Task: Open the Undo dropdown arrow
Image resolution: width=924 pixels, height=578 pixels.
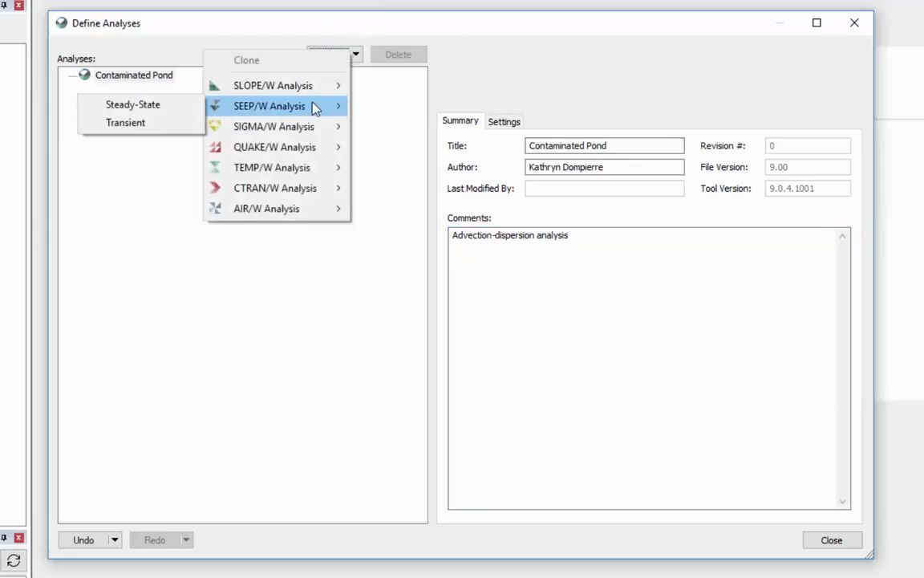Action: [114, 539]
